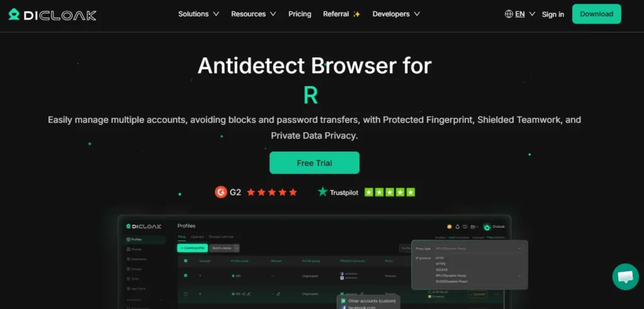Open the three-dot more menu on second row
Viewport: 644px width, 309px height.
[496, 294]
